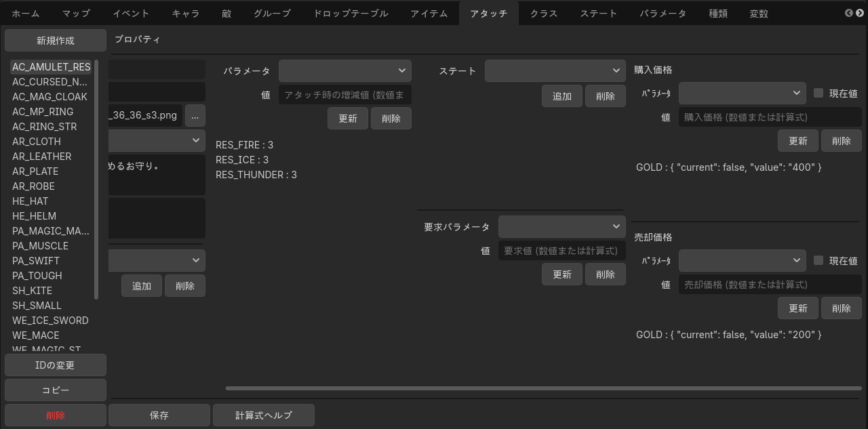Switch to the イベント tab

(x=131, y=14)
